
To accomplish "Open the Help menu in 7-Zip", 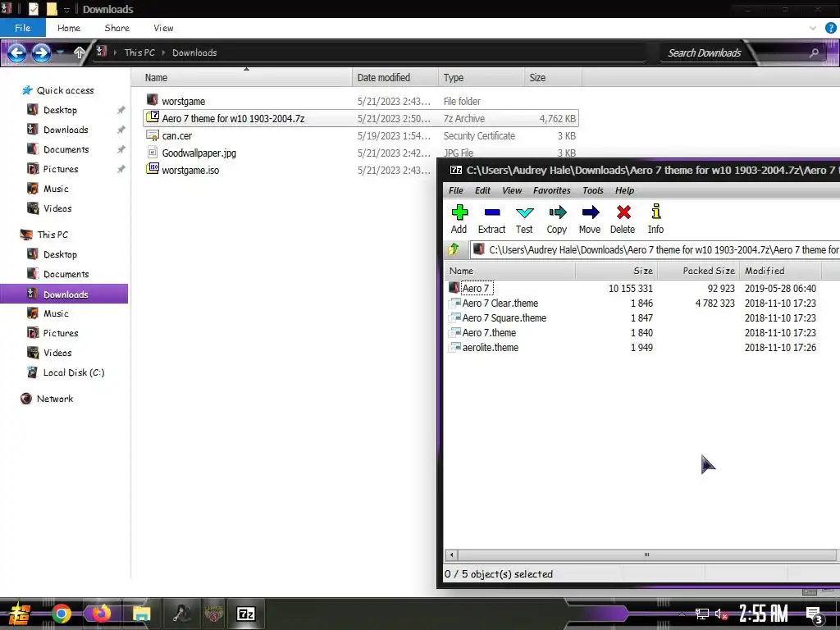I will click(624, 190).
